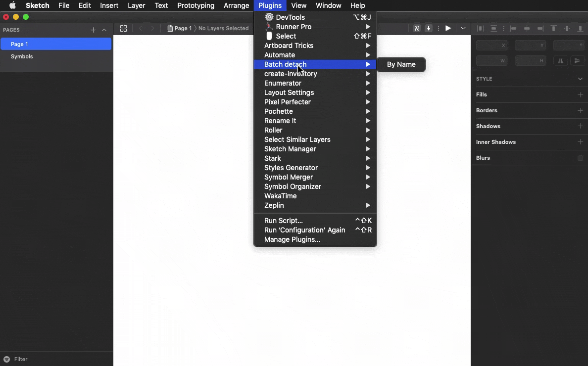
Task: Click the height H field
Action: [x=530, y=60]
